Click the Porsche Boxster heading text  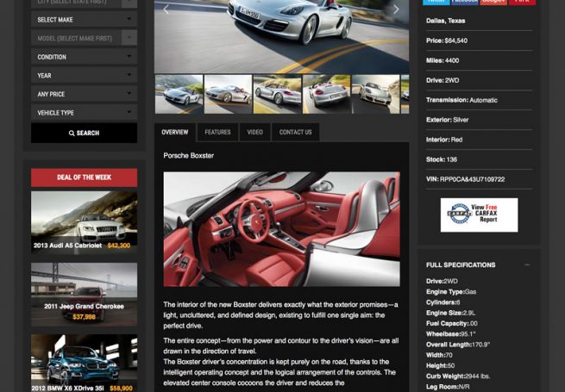pyautogui.click(x=188, y=155)
